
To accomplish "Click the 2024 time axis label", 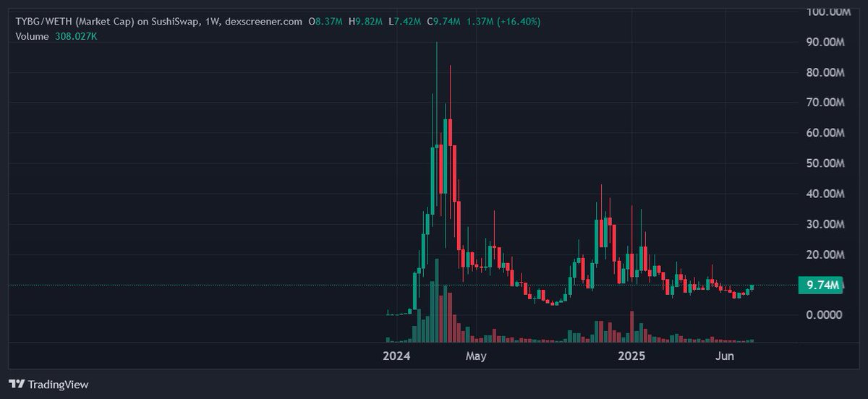I will [396, 356].
